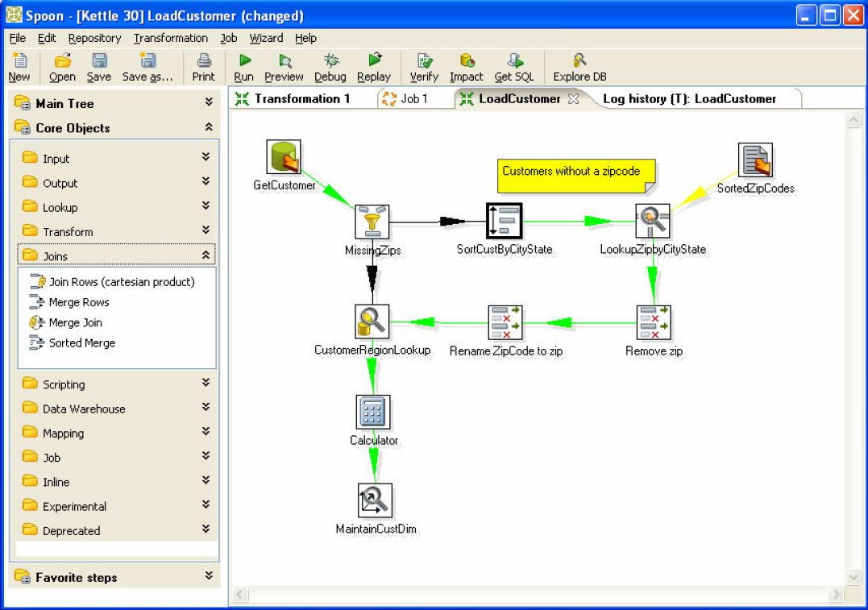Viewport: 868px width, 610px height.
Task: Click the Replay toolbar icon
Action: pyautogui.click(x=375, y=60)
